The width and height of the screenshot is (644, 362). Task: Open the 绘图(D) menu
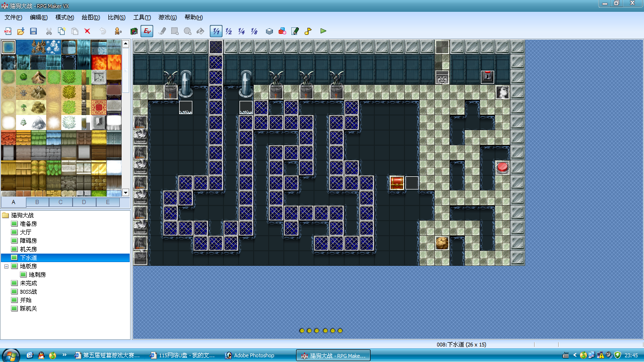pos(91,17)
